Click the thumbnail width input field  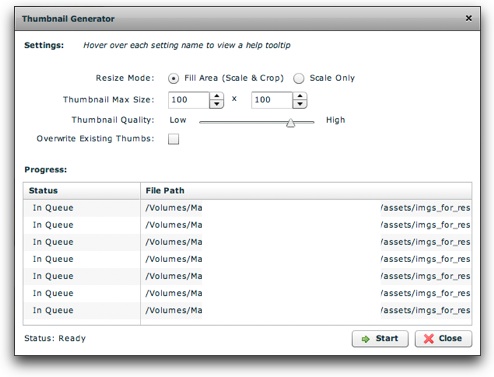click(x=189, y=100)
